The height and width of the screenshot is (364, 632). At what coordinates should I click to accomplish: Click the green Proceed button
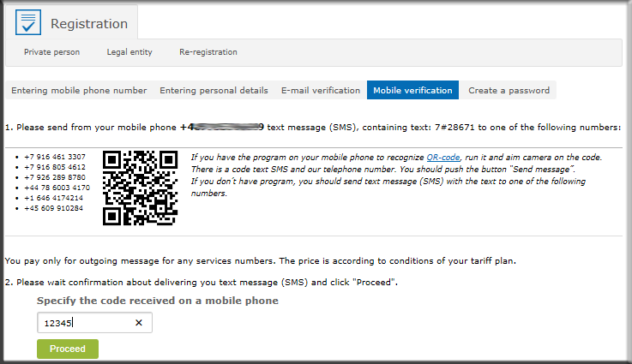pos(68,349)
